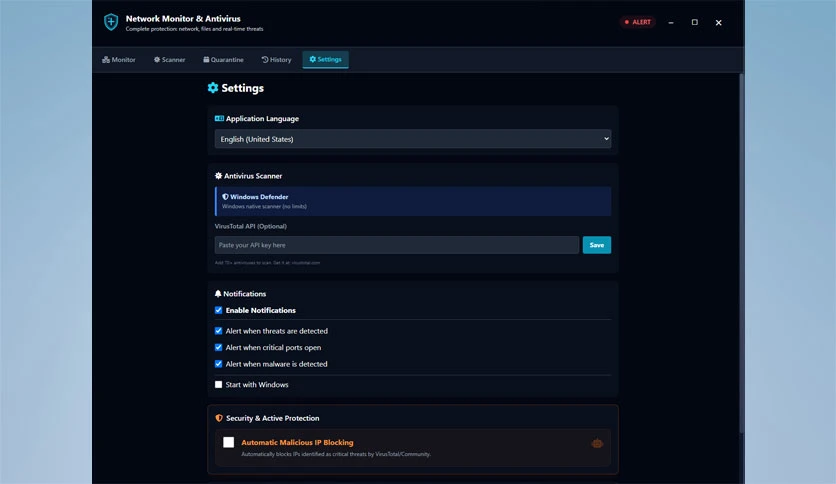This screenshot has width=836, height=484.
Task: Toggle Alert when malware is detected
Action: (219, 364)
